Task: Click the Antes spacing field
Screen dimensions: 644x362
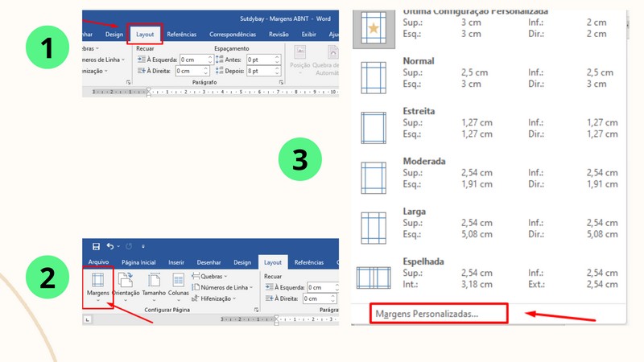Action: [x=263, y=60]
